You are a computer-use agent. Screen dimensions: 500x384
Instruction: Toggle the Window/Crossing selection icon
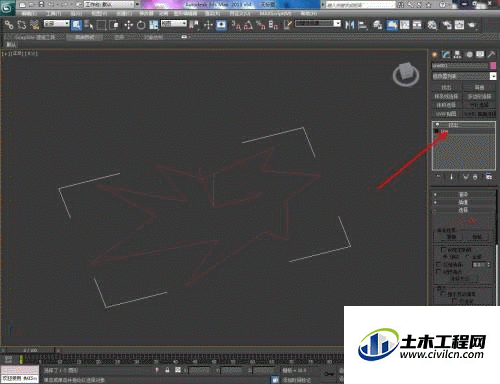coord(114,25)
